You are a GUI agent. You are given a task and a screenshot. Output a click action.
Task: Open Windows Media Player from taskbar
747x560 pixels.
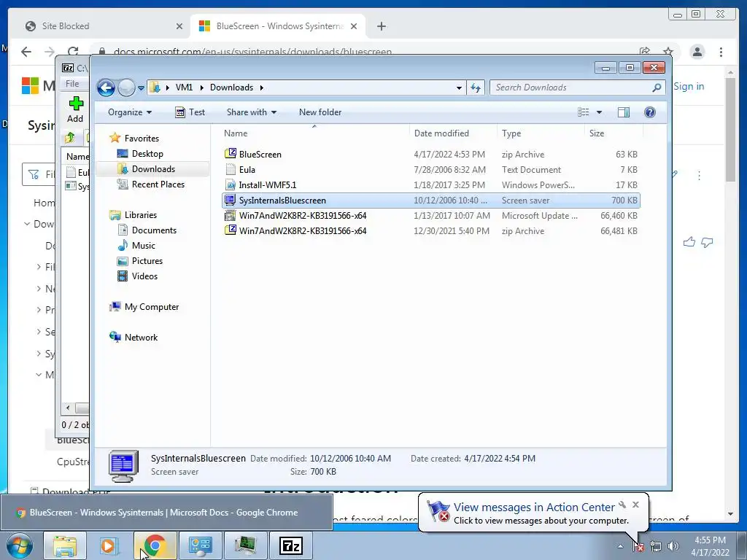click(x=109, y=545)
